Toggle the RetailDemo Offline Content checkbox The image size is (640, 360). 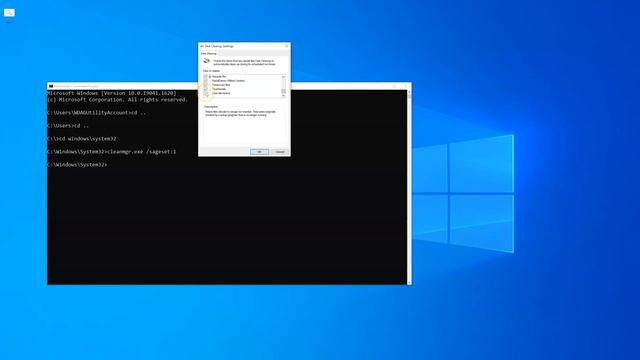(205, 81)
